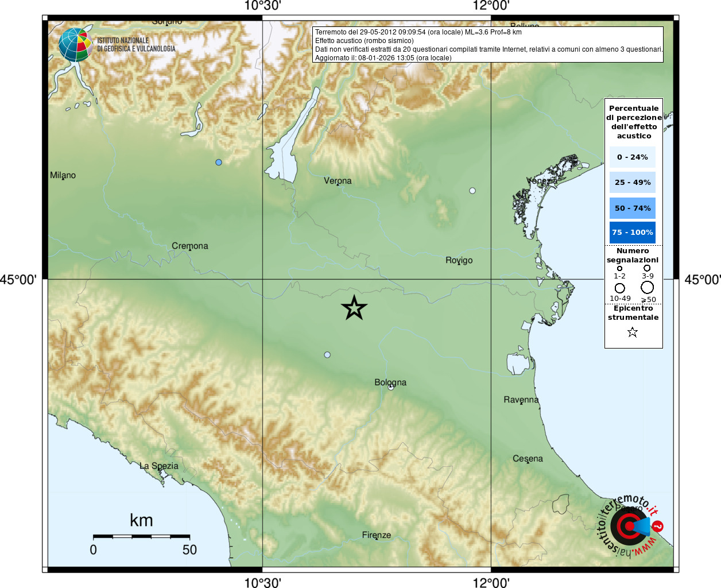Click the INGV globe logo
This screenshot has width=721, height=588.
click(x=75, y=45)
